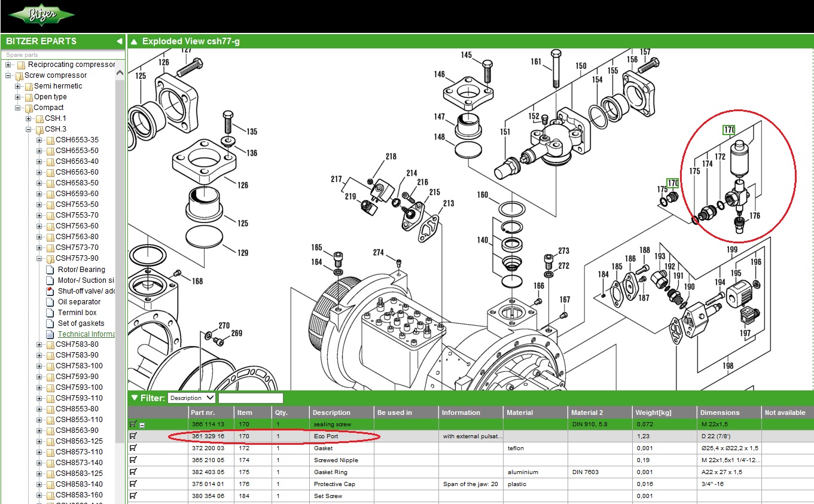814x504 pixels.
Task: Click cart icon on Protective Cap row
Action: tap(133, 484)
